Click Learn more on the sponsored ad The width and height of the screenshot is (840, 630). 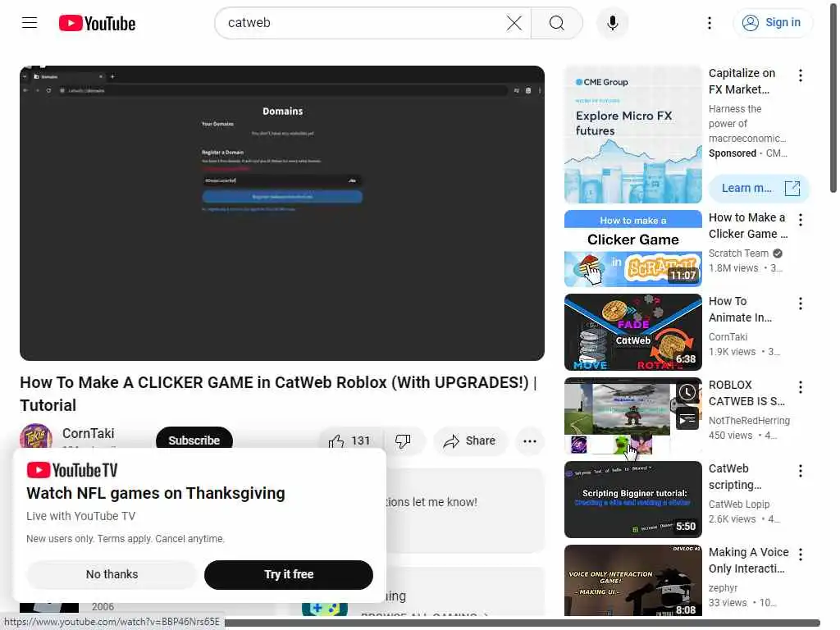(759, 188)
